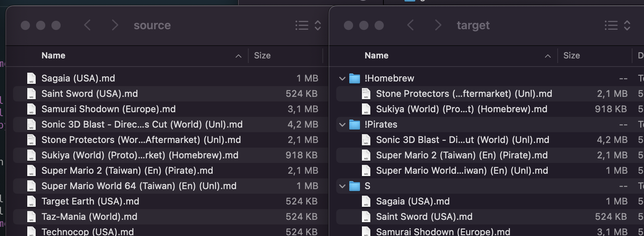This screenshot has width=644, height=236.
Task: Select Super Mario World 64 name in source
Action: 139,186
